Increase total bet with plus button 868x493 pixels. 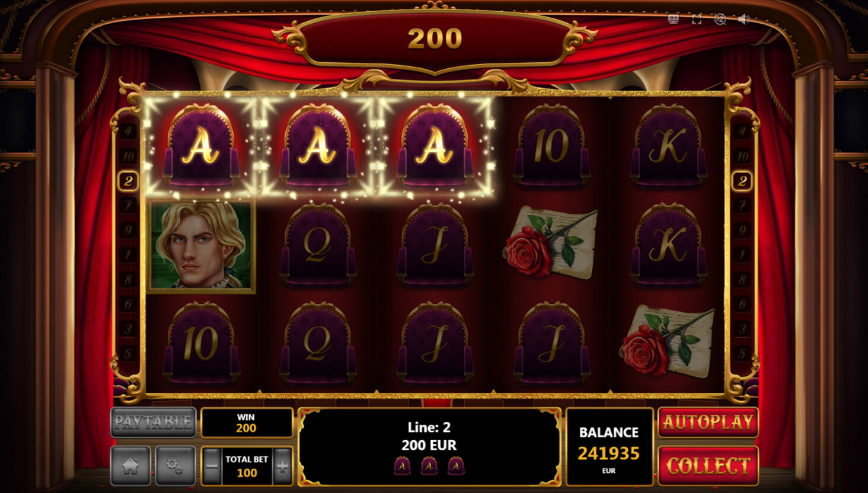pyautogui.click(x=283, y=466)
